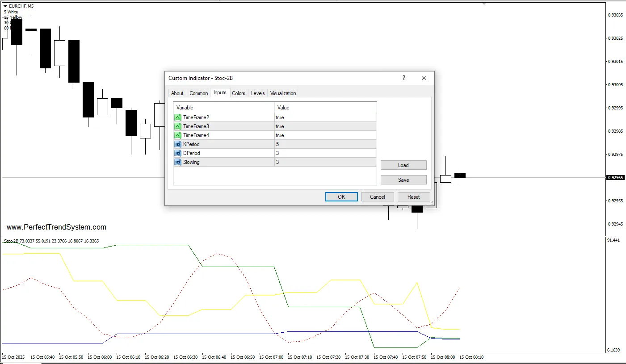626x364 pixels.
Task: Click the TimeFrame4 boolean variable icon
Action: (178, 135)
